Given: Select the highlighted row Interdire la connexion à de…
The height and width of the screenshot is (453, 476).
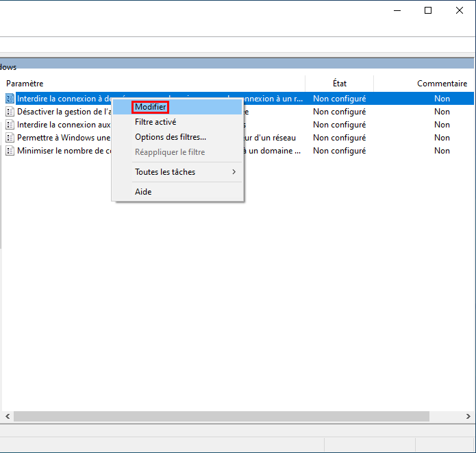Looking at the screenshot, I should pyautogui.click(x=240, y=99).
